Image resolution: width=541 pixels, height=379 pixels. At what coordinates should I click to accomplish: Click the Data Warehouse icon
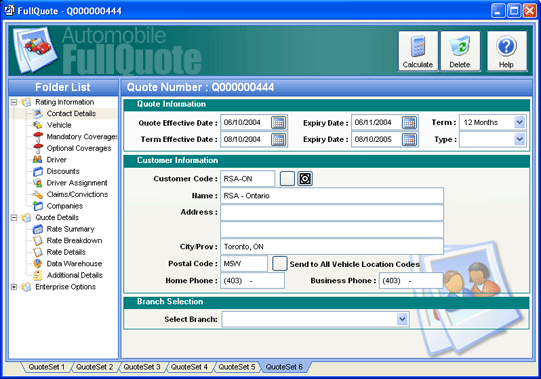tap(38, 264)
